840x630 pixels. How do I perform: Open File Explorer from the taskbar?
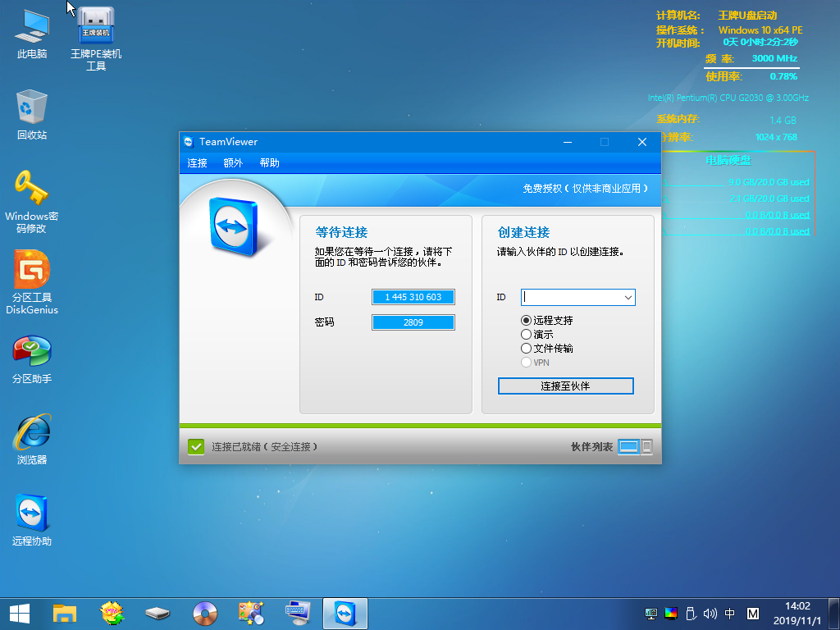(65, 614)
